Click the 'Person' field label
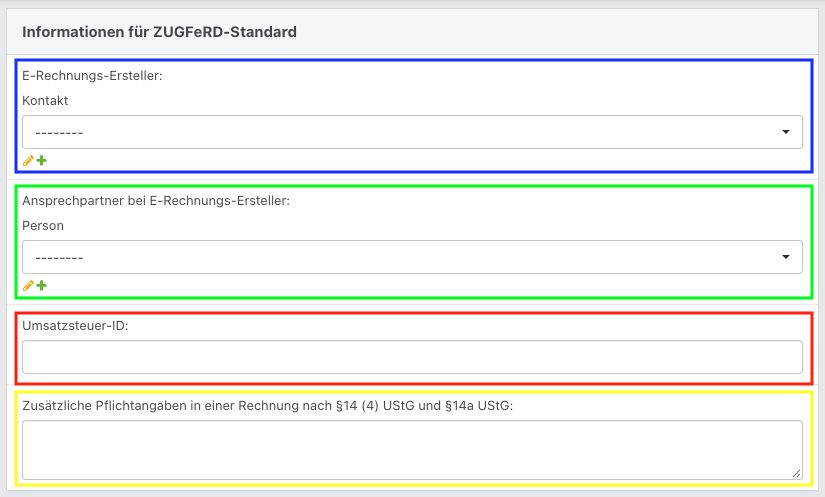825x497 pixels. 43,226
